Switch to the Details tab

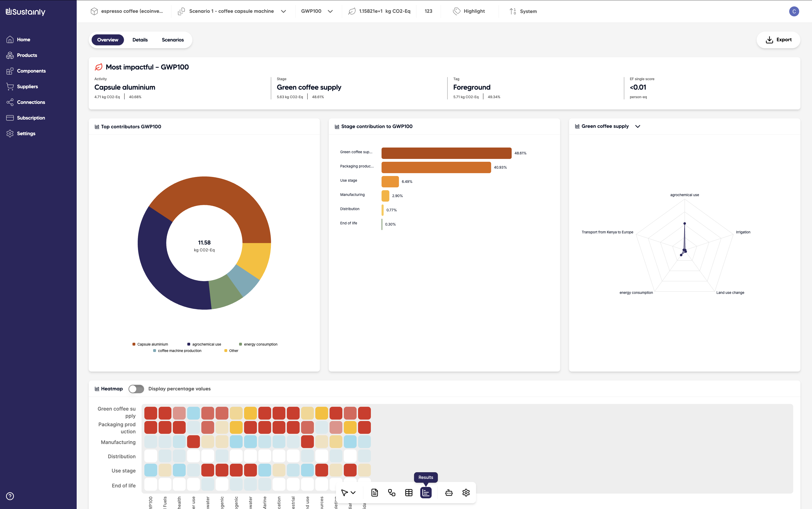coord(140,40)
